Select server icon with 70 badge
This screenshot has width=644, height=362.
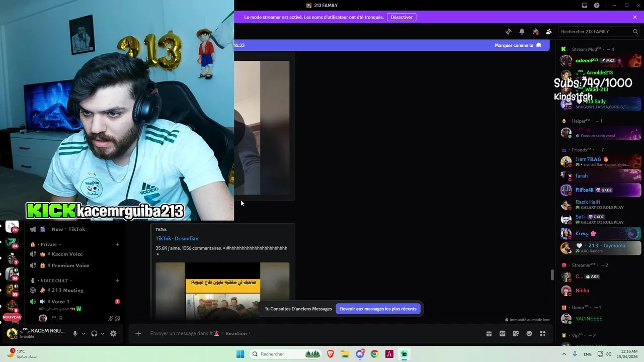(x=12, y=226)
